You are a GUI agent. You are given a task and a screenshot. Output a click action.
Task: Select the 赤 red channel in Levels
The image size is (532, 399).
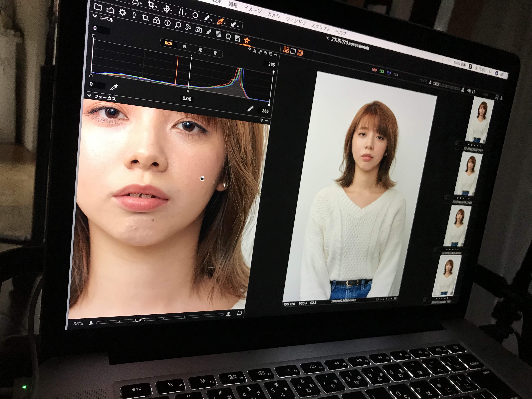tap(184, 47)
